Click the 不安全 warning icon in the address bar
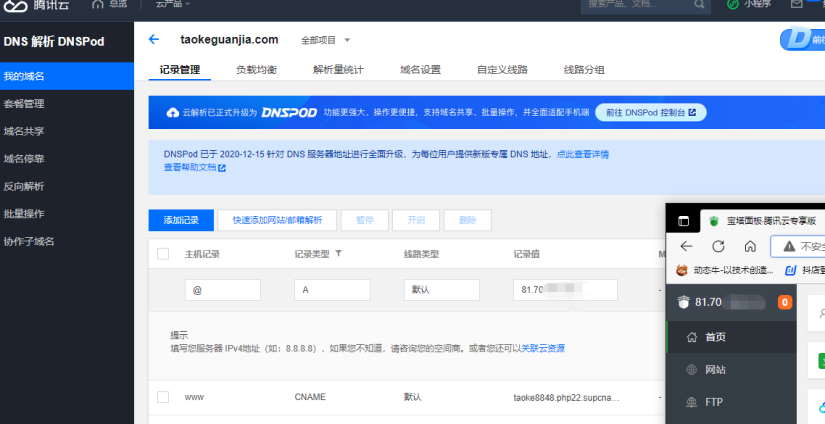Image resolution: width=825 pixels, height=424 pixels. point(789,246)
